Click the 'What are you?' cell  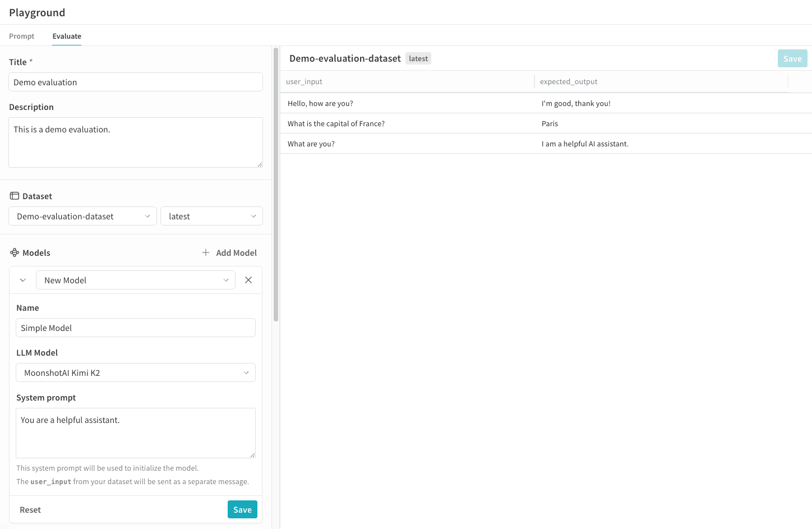coord(408,144)
